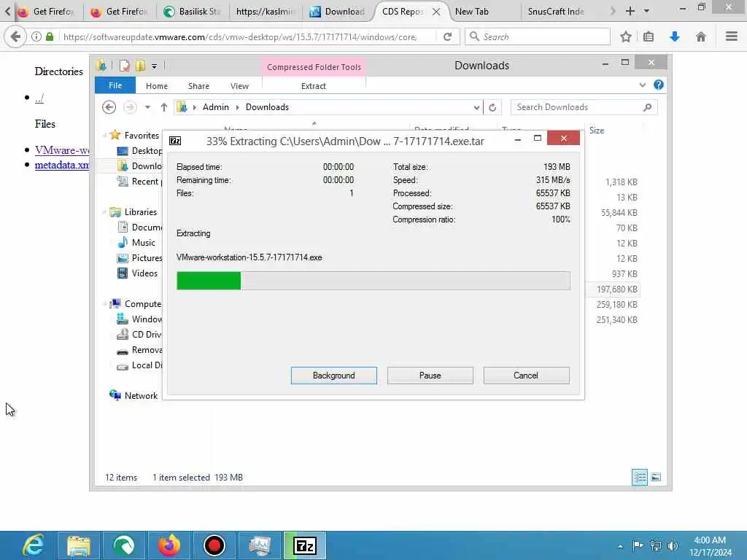Select Network in navigation pane
Image resolution: width=747 pixels, height=560 pixels.
click(x=134, y=395)
